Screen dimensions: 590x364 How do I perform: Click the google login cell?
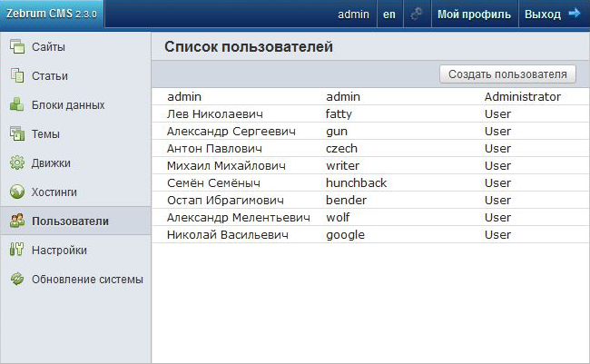[345, 235]
